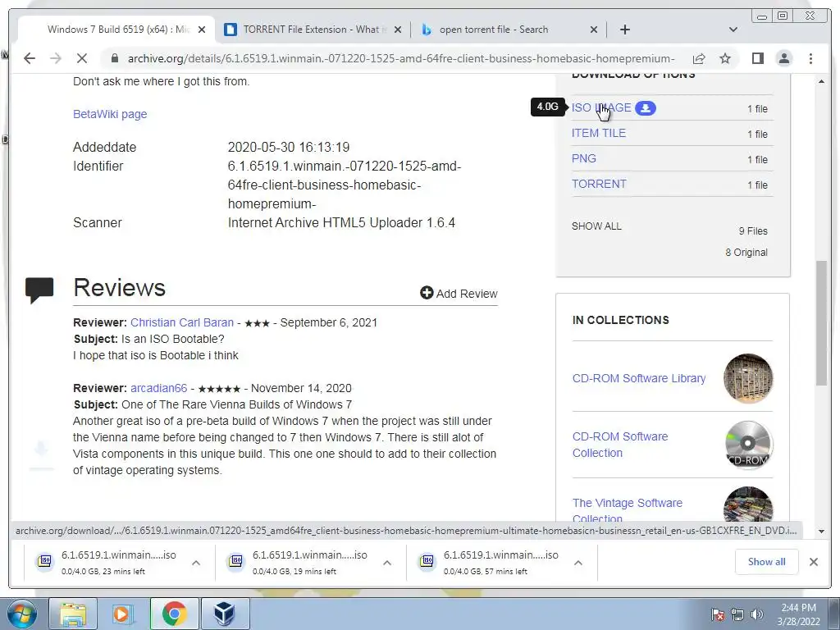Close the downloads shelf

814,561
